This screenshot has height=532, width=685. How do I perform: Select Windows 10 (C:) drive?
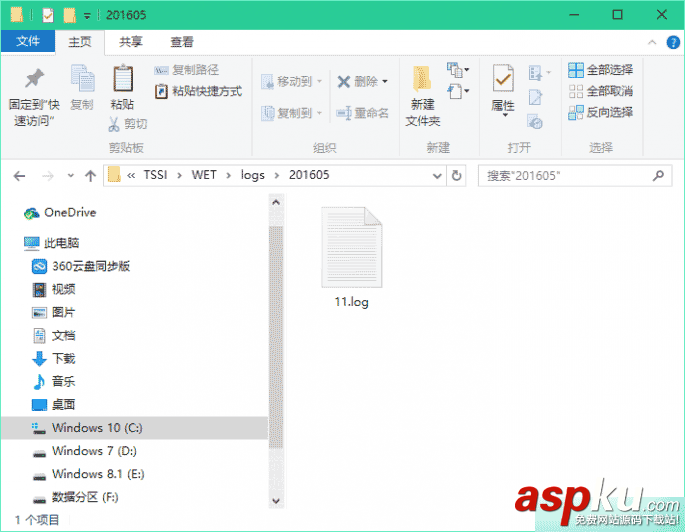pos(135,428)
